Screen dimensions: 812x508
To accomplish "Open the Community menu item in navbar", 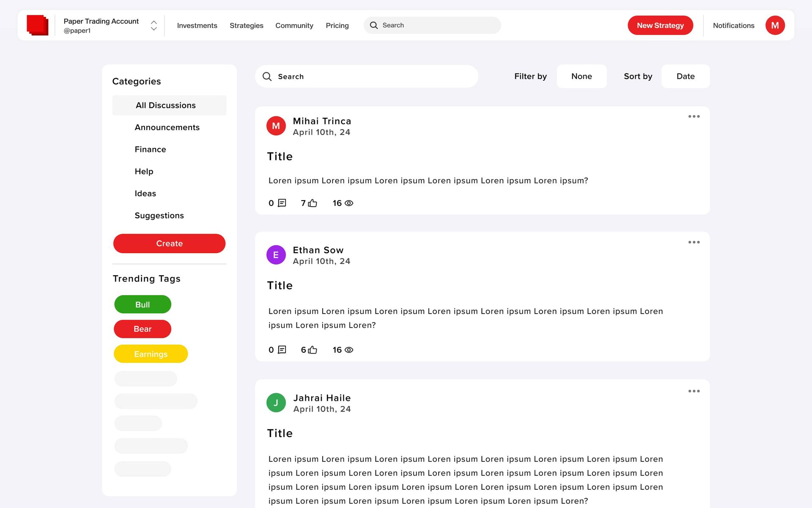I will coord(294,25).
